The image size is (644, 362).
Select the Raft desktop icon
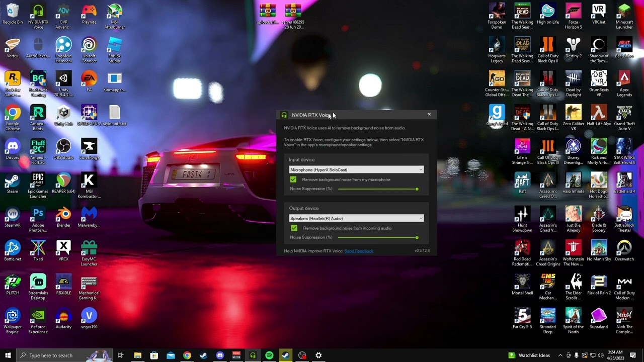[x=522, y=184]
